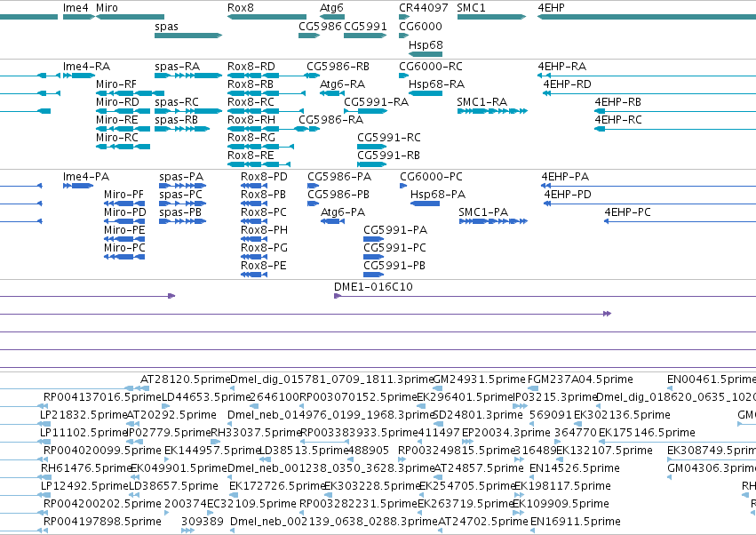Select the LD44653.5prime EST label
The image size is (756, 535).
click(x=206, y=397)
